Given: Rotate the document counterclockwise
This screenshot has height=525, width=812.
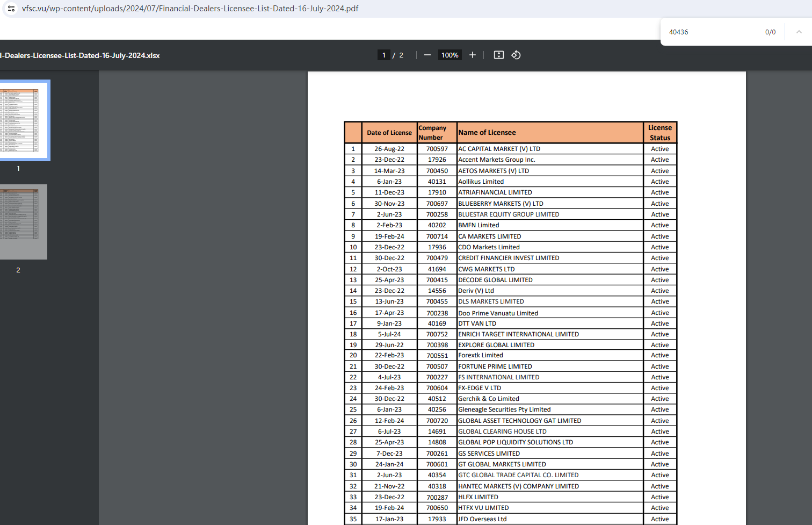Looking at the screenshot, I should click(x=516, y=55).
